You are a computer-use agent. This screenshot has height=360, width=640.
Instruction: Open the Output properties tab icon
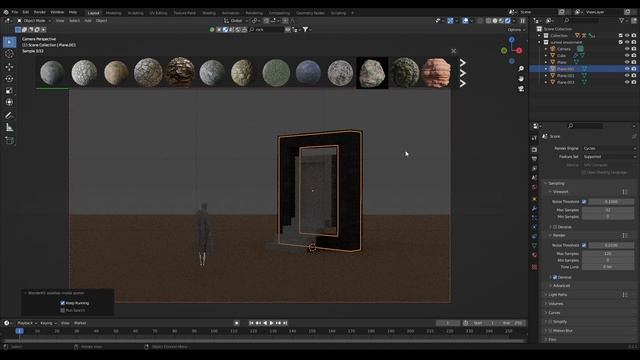click(x=534, y=159)
